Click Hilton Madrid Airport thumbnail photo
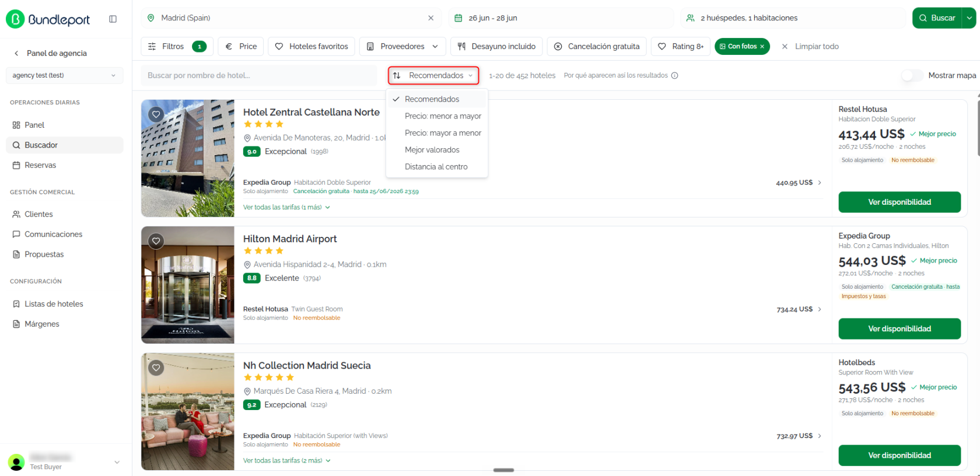The image size is (980, 476). tap(188, 285)
